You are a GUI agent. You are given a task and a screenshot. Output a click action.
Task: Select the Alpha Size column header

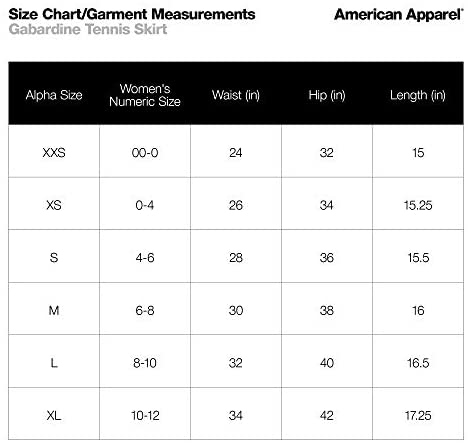tap(54, 95)
